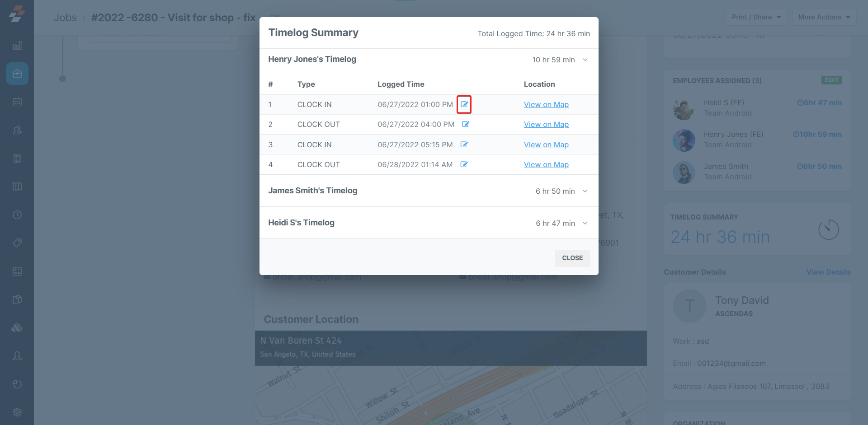
Task: Edit the 06/27/2022 05:15 PM clock-in time
Action: 464,145
